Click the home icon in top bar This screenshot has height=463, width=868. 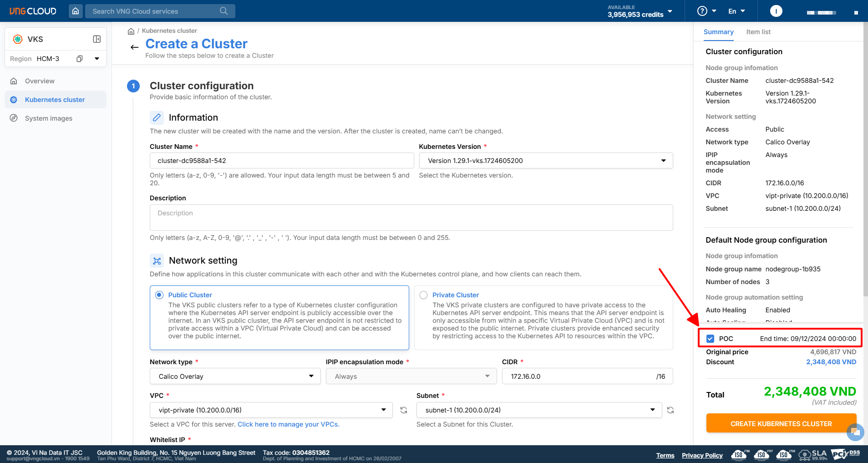coord(76,11)
